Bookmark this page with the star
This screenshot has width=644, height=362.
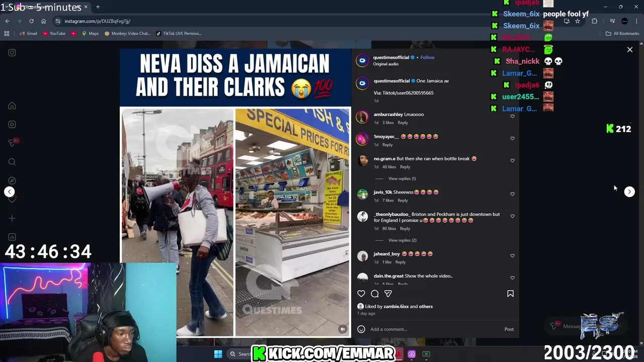click(x=578, y=21)
